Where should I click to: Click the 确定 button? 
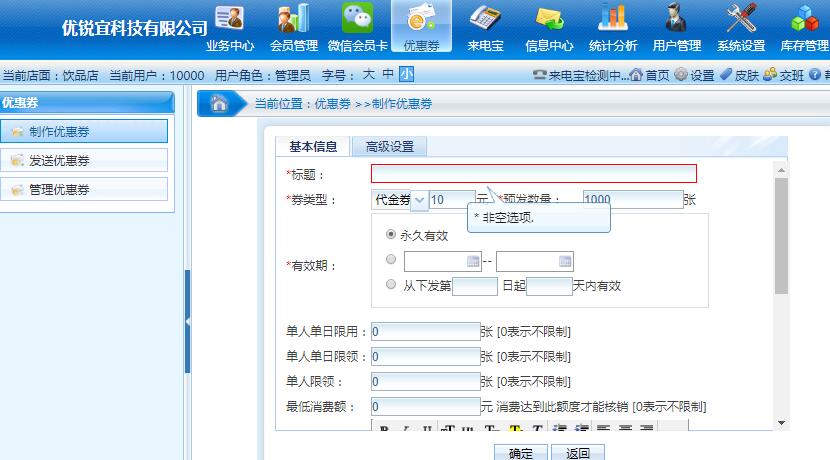[x=521, y=453]
